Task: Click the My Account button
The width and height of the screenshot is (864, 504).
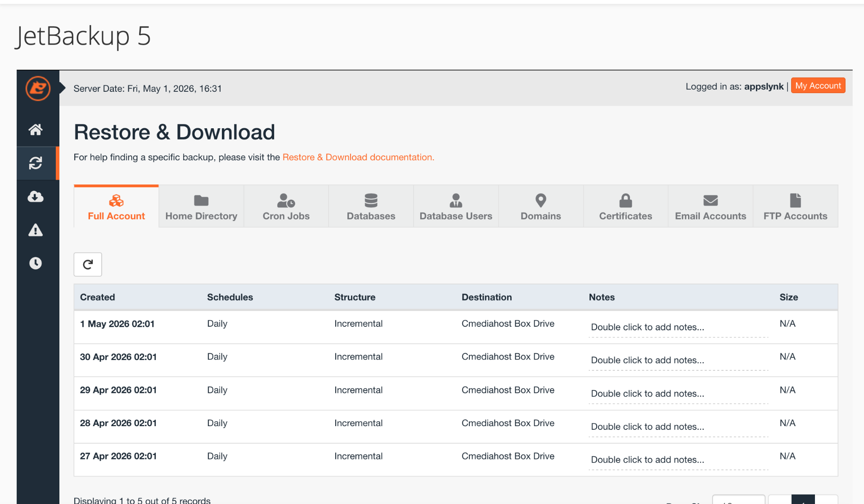Action: [x=818, y=85]
